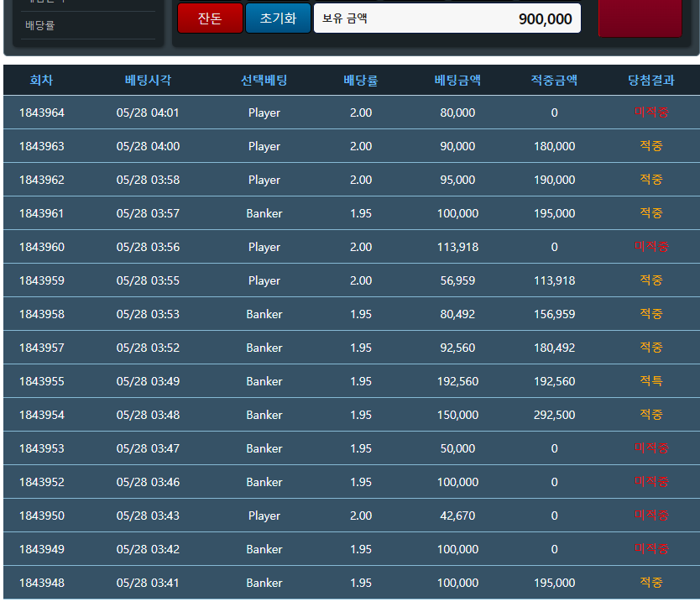Click odds 2.00 in row 1843959
Image resolution: width=700 pixels, height=602 pixels.
[x=361, y=280]
